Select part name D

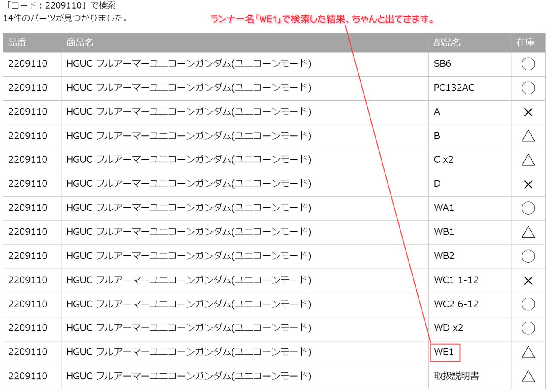tap(437, 183)
